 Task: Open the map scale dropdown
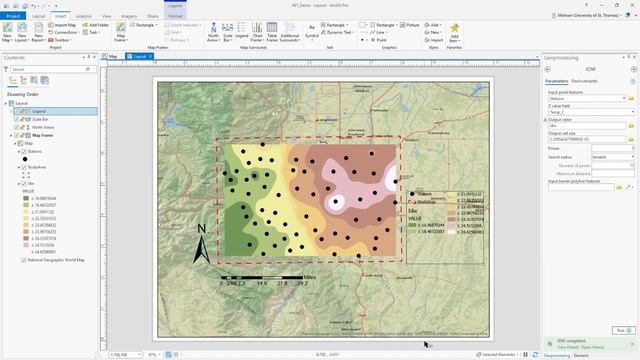(140, 355)
